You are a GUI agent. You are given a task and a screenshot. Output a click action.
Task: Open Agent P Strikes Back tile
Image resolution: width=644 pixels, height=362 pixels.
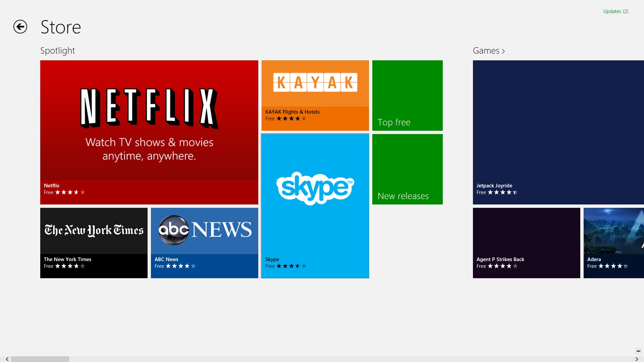[527, 243]
